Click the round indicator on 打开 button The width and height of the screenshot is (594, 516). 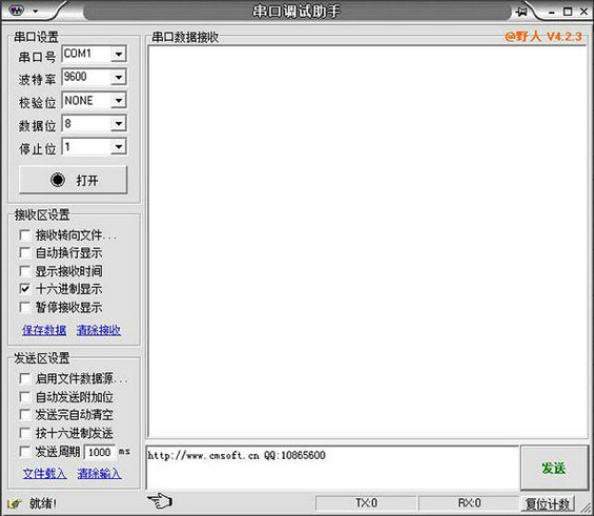[x=58, y=180]
